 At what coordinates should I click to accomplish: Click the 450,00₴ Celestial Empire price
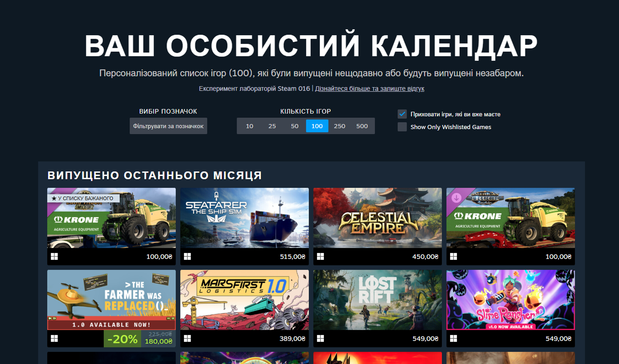[x=425, y=257]
